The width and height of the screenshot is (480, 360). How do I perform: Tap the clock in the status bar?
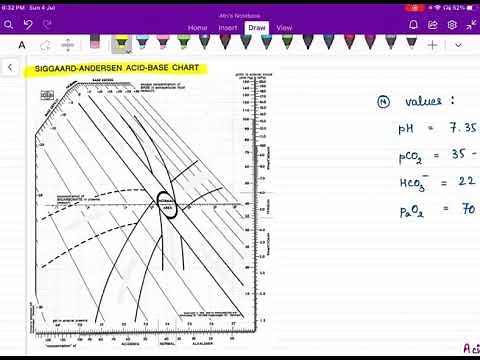[x=12, y=8]
